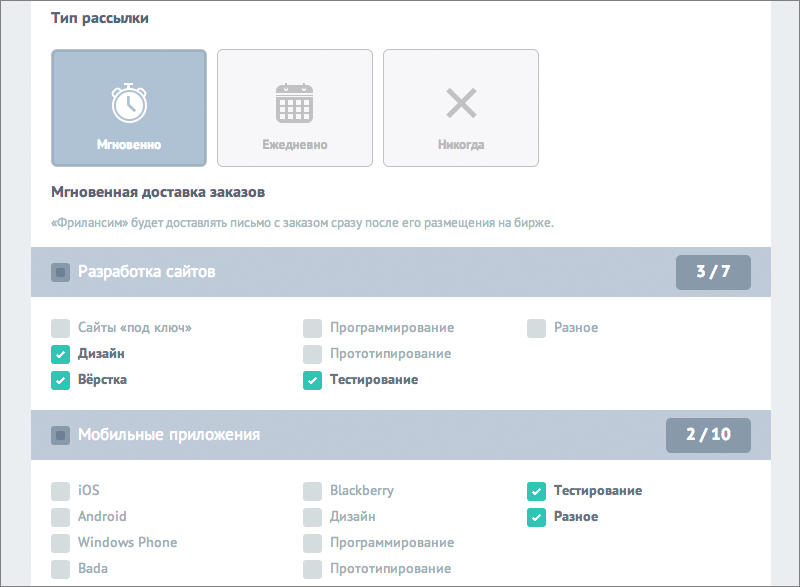Uncheck the Дизайн checkbox under Разработка сайтов
This screenshot has width=800, height=587.
(60, 354)
